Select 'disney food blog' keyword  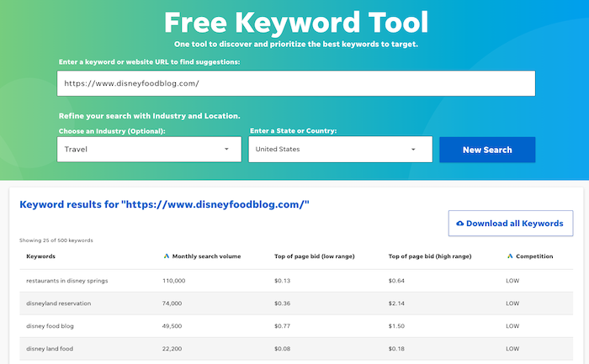(x=50, y=326)
